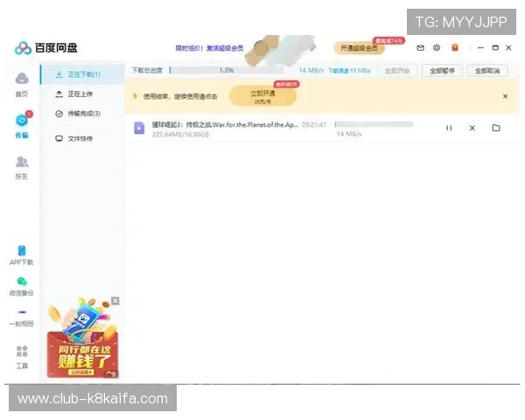Pause the War for the Planet download
Viewport: 525px width, 420px height.
point(449,128)
